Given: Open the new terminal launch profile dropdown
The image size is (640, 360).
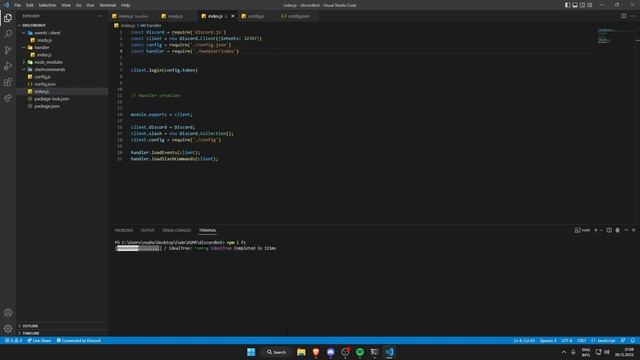Looking at the screenshot, I should coord(601,230).
